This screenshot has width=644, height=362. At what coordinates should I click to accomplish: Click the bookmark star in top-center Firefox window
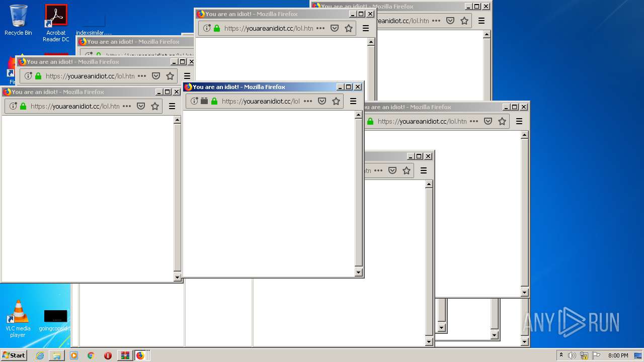(x=349, y=28)
